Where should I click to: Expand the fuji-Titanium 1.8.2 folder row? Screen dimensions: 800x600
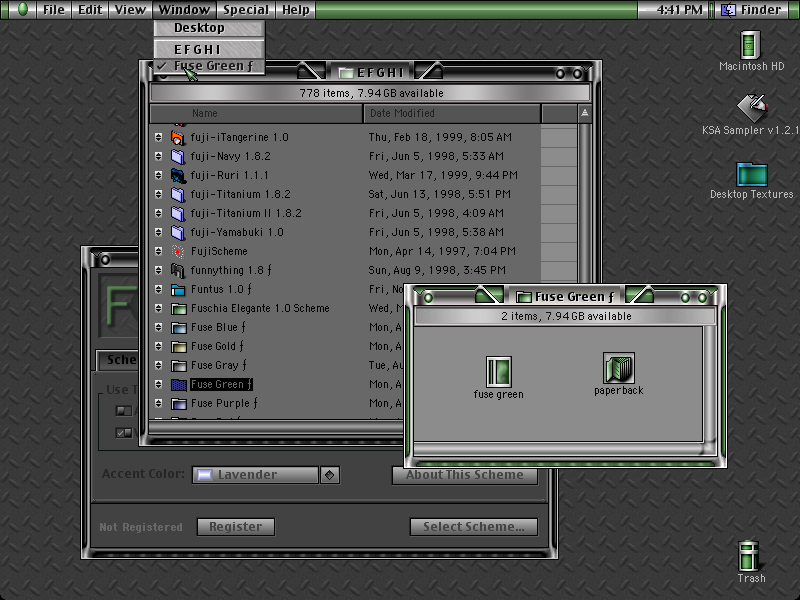[158, 194]
